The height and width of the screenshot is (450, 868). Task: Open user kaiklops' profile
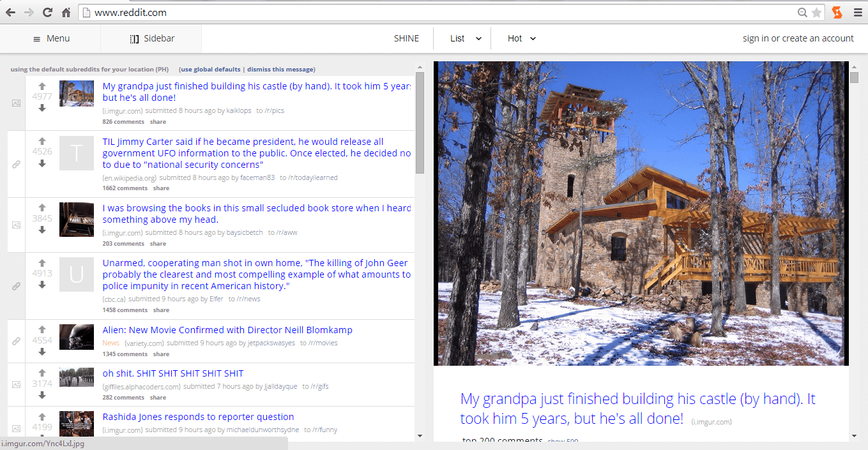(x=239, y=110)
